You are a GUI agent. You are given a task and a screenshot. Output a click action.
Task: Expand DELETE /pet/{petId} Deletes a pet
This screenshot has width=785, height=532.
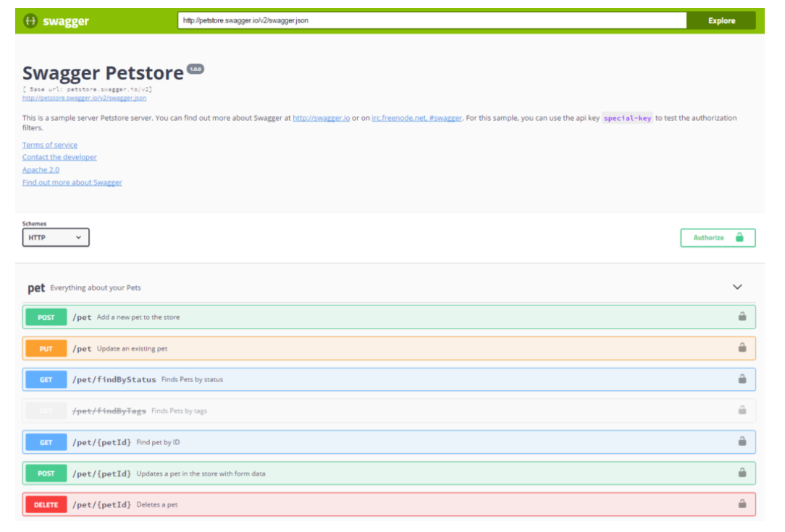pyautogui.click(x=389, y=504)
